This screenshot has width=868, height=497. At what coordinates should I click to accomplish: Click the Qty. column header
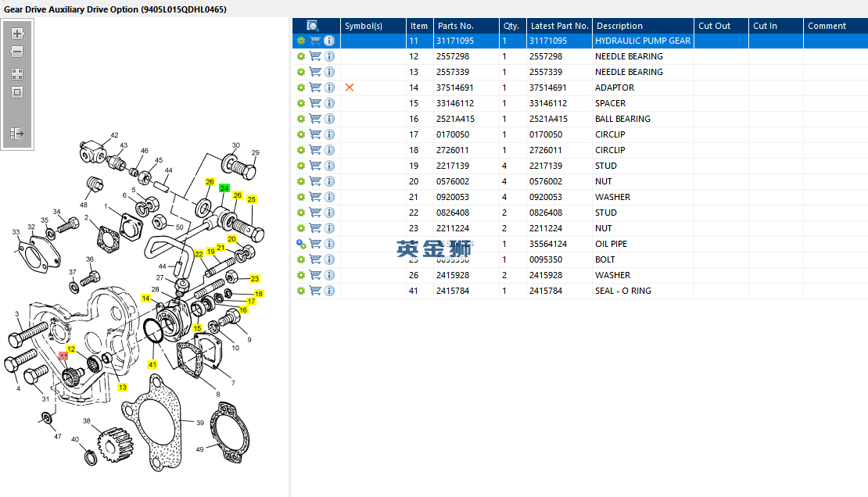click(x=511, y=26)
